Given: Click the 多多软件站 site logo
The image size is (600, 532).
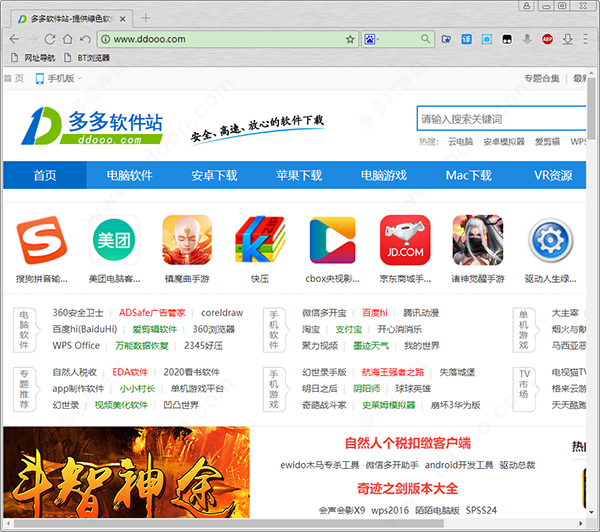Looking at the screenshot, I should click(x=92, y=126).
